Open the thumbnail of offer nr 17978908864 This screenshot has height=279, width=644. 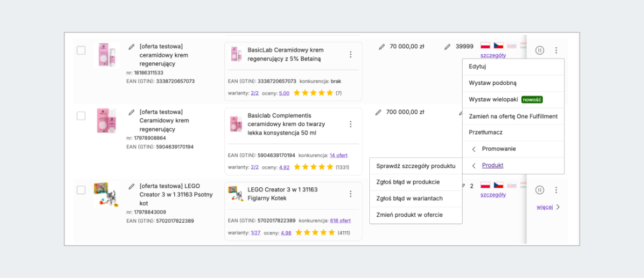106,120
